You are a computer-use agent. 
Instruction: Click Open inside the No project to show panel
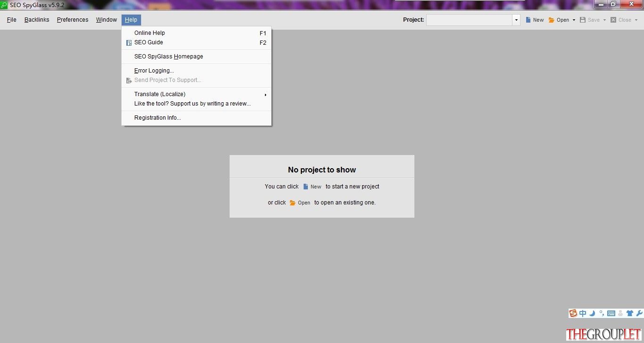click(300, 203)
